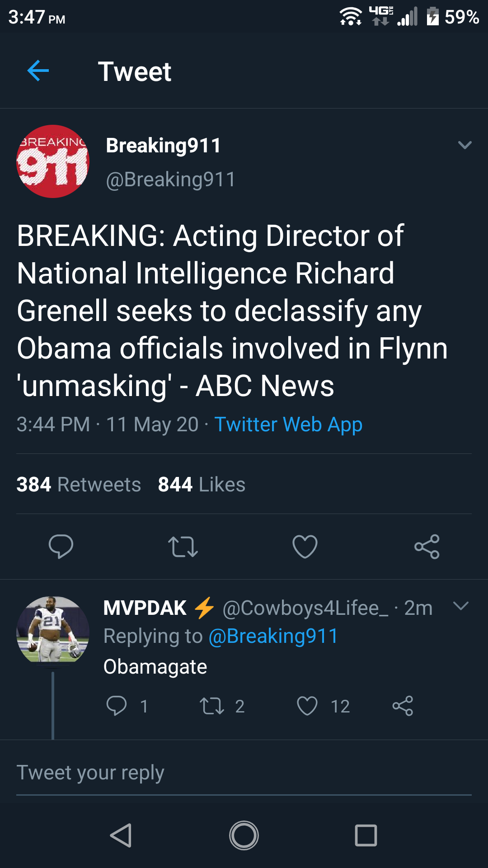Tap the Android home button
Screen dimensions: 488x868
pos(244,835)
